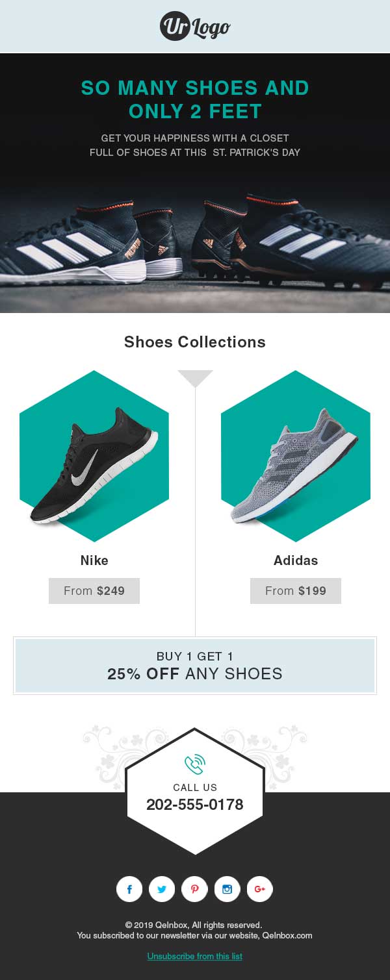Click the teal phone call icon
Image resolution: width=390 pixels, height=980 pixels.
[195, 764]
